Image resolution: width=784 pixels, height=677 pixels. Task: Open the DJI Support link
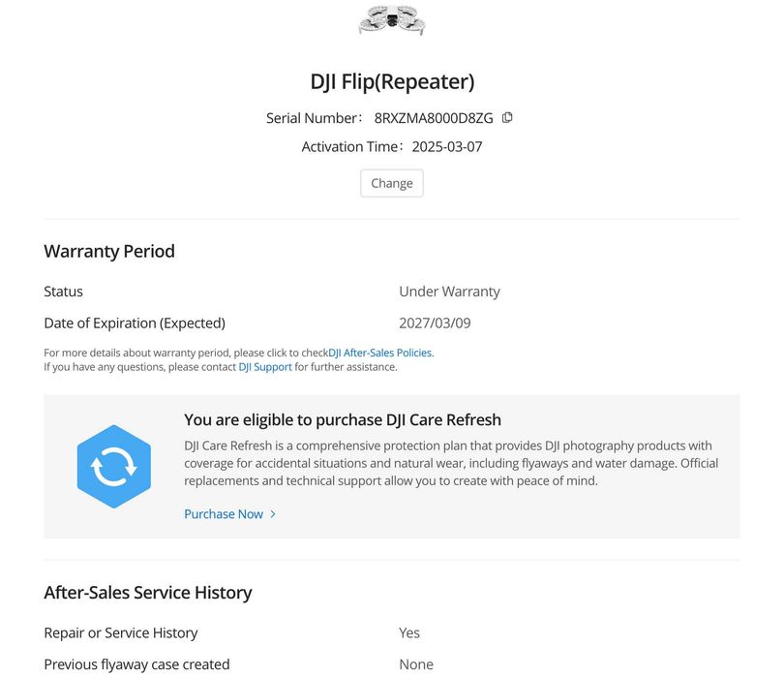[x=265, y=367]
